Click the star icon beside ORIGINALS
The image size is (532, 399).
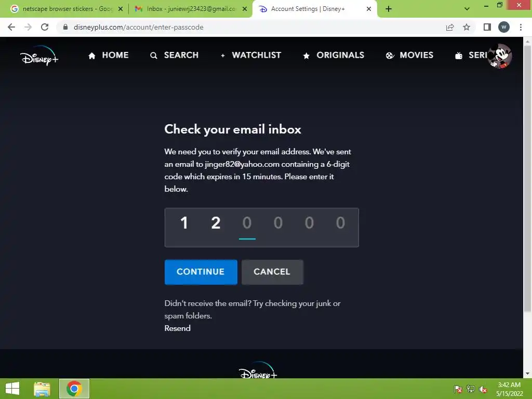pos(307,56)
